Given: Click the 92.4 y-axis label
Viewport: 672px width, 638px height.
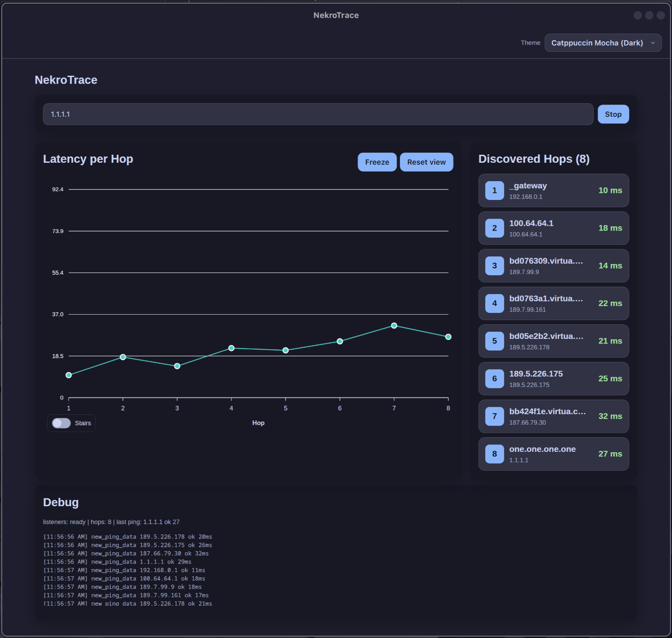Looking at the screenshot, I should 58,190.
